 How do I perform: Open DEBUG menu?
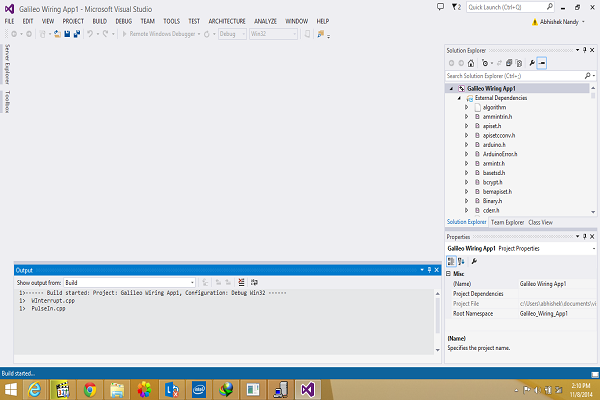coord(124,21)
